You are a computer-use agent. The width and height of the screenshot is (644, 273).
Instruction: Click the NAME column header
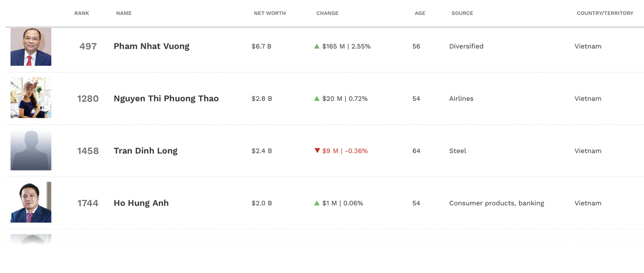click(x=124, y=13)
